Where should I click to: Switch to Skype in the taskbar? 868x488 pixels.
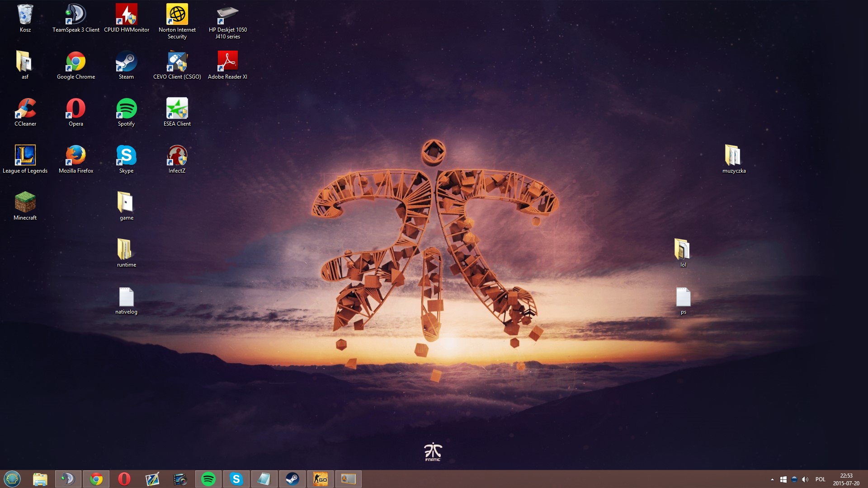click(x=236, y=479)
